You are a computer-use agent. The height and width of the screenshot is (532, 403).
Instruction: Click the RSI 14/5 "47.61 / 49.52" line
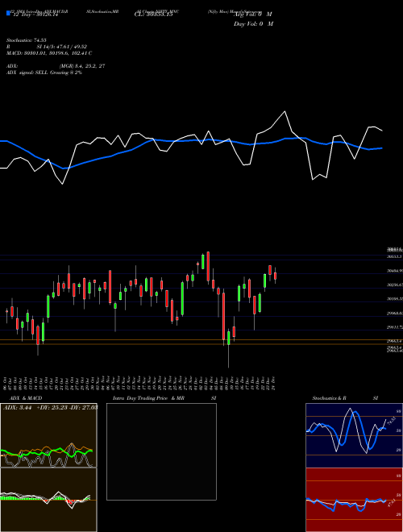[x=47, y=47]
